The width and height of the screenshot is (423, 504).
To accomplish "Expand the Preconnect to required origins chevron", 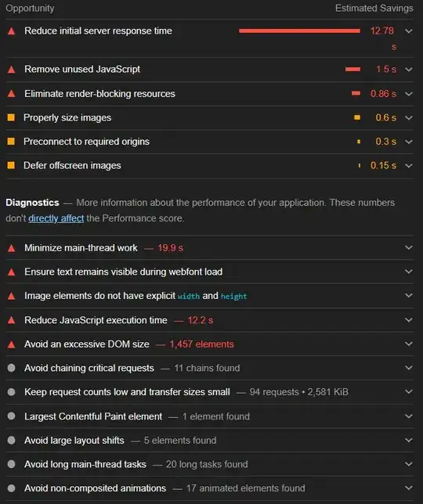I will 409,142.
